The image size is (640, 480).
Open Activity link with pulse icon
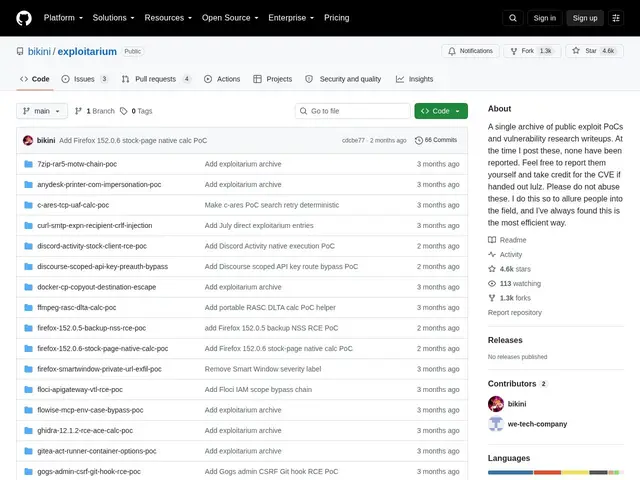coord(505,255)
